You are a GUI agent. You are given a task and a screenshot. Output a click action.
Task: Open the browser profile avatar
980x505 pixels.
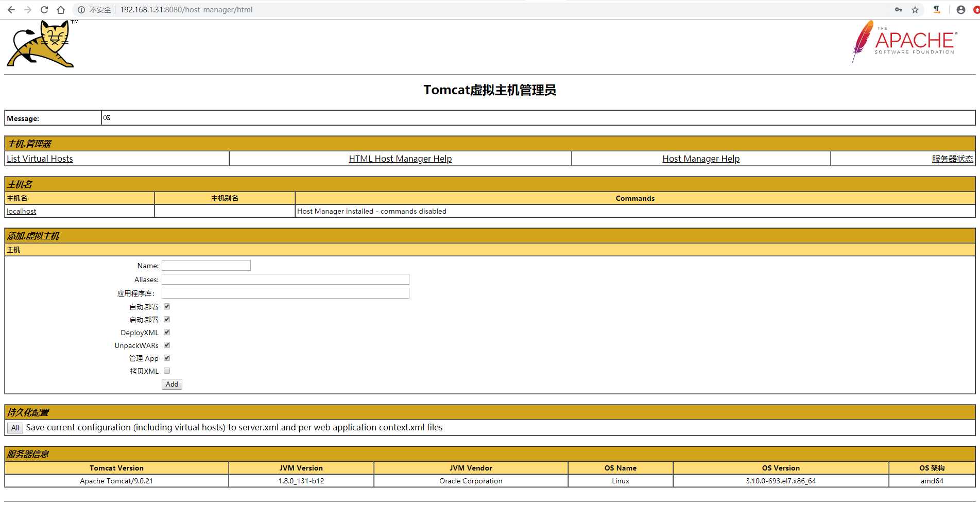pyautogui.click(x=961, y=10)
